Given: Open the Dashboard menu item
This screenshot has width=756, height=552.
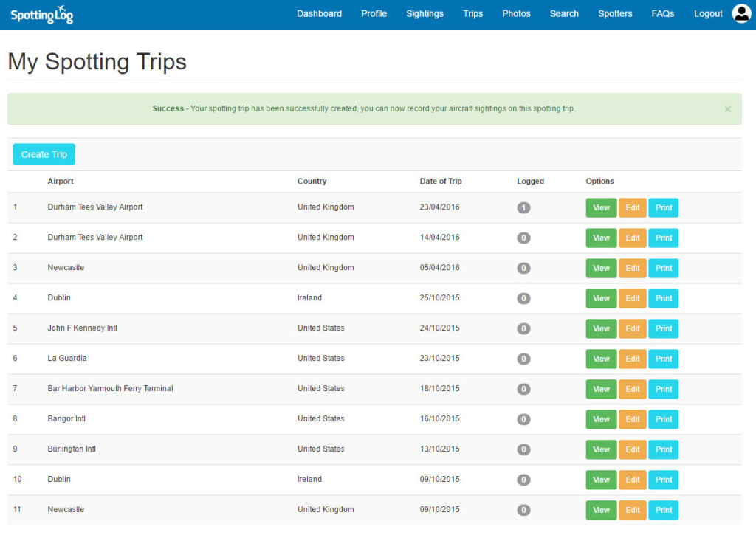Looking at the screenshot, I should 319,14.
